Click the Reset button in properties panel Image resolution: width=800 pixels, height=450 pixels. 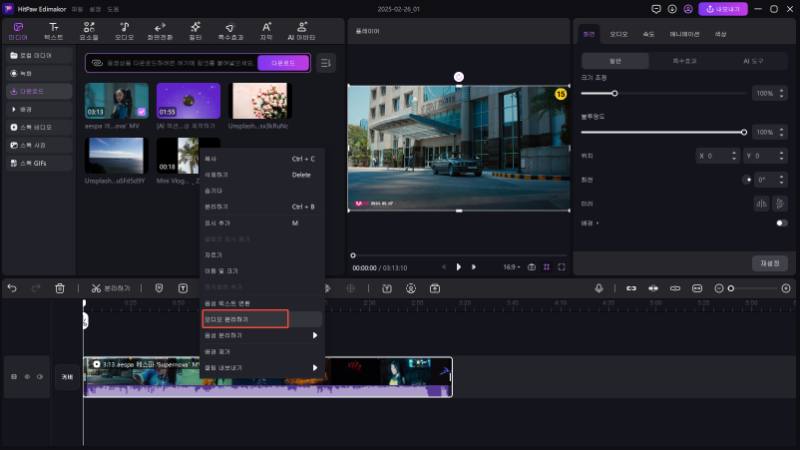(769, 263)
